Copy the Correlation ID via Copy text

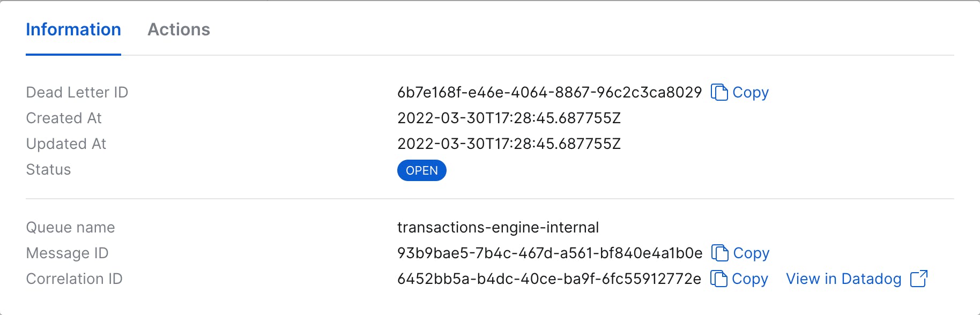pos(750,279)
